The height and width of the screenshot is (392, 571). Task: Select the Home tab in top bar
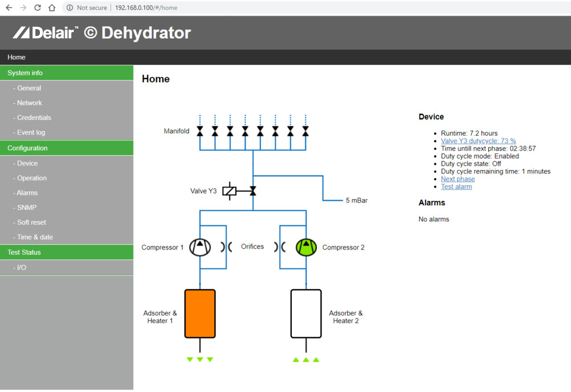coord(17,57)
